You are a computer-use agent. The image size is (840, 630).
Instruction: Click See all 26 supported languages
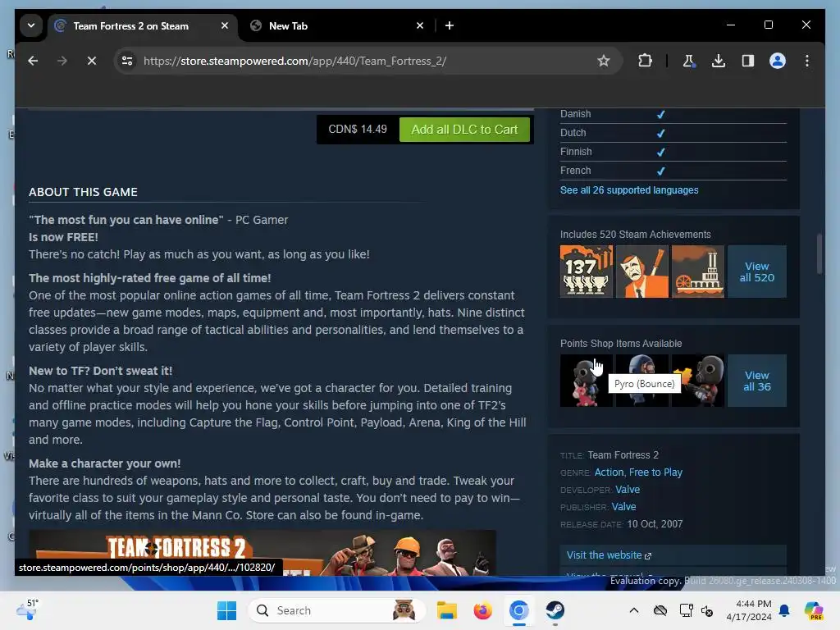[x=629, y=190]
